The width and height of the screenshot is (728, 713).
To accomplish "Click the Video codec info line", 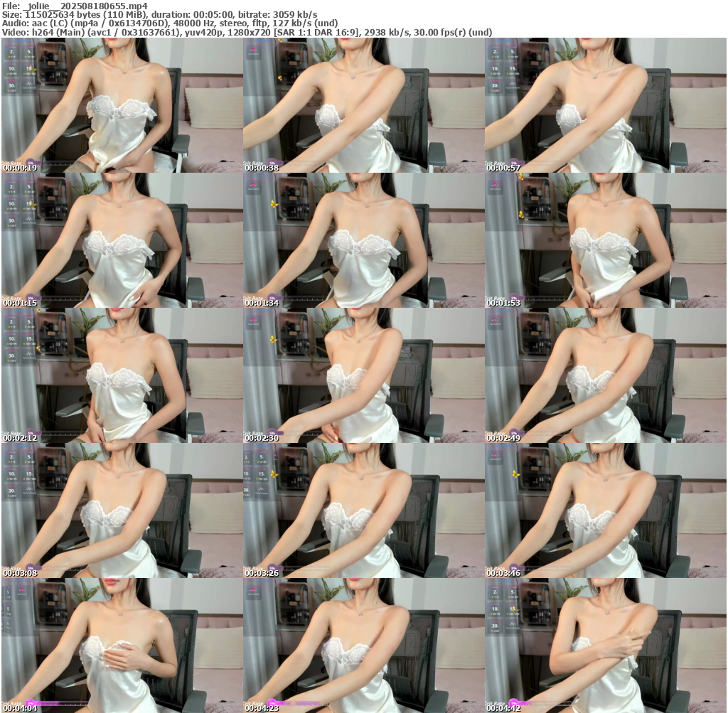I will tap(247, 33).
